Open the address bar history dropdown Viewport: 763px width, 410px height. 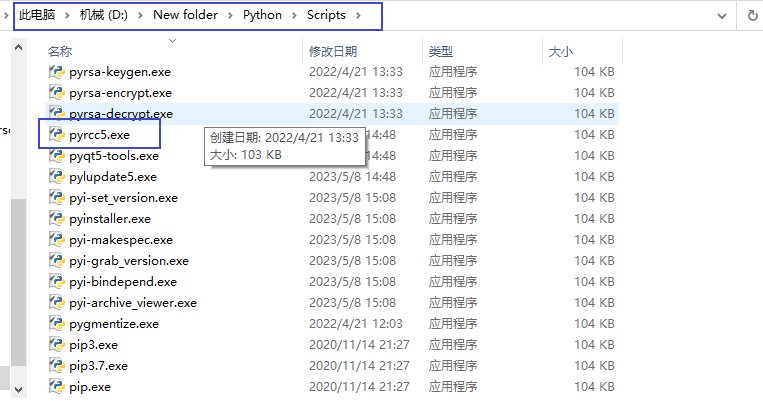pos(724,16)
